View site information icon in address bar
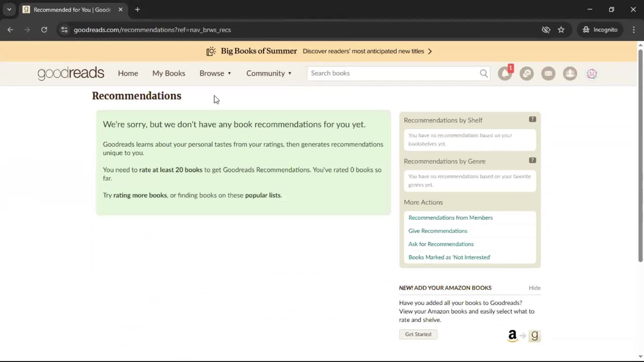The width and height of the screenshot is (644, 362). coord(64,30)
